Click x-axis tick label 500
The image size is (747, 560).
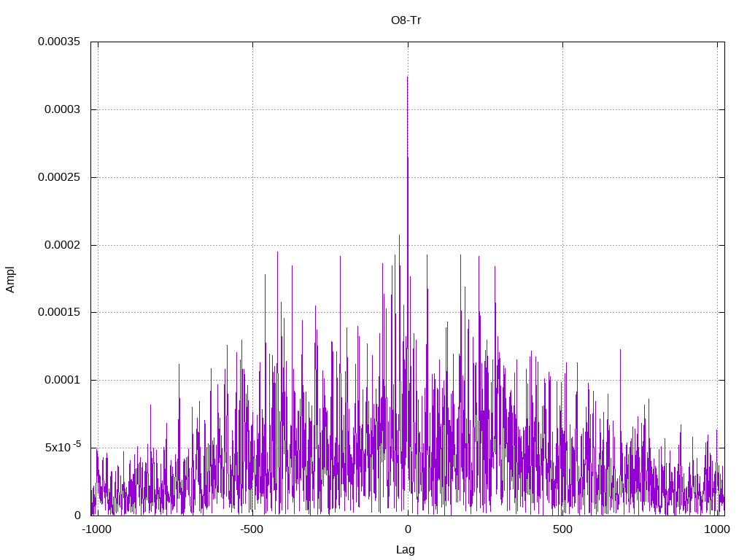coord(562,529)
